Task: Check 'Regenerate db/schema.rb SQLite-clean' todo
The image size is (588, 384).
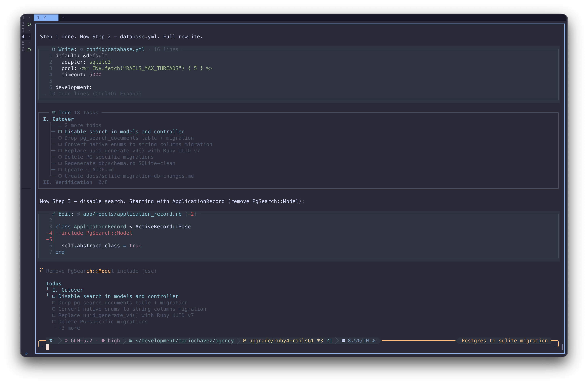Action: click(x=60, y=163)
